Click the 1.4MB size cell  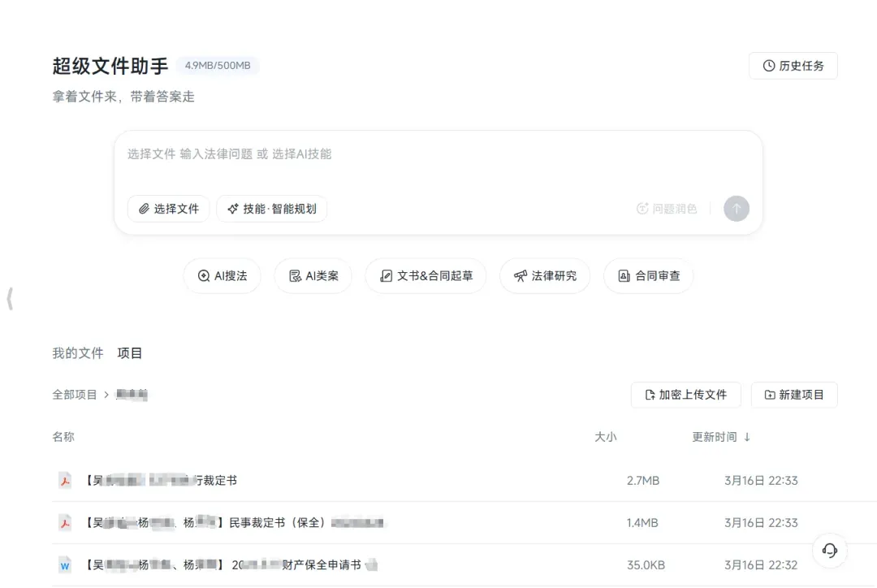click(x=642, y=522)
